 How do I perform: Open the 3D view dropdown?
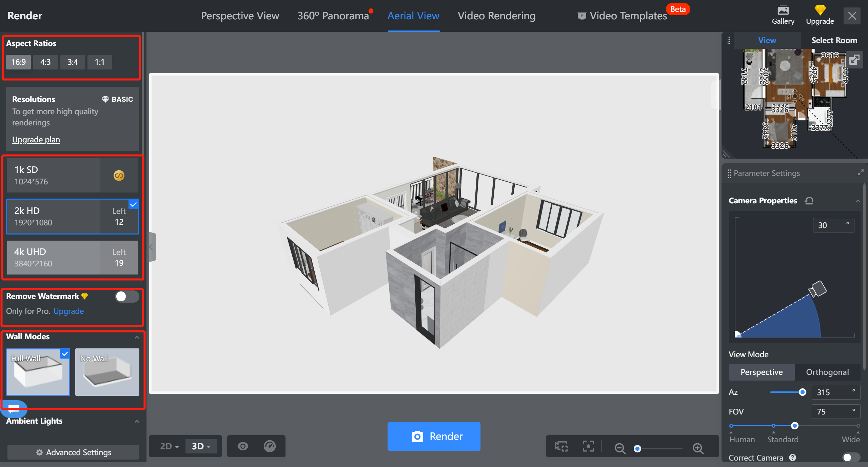[x=201, y=446]
